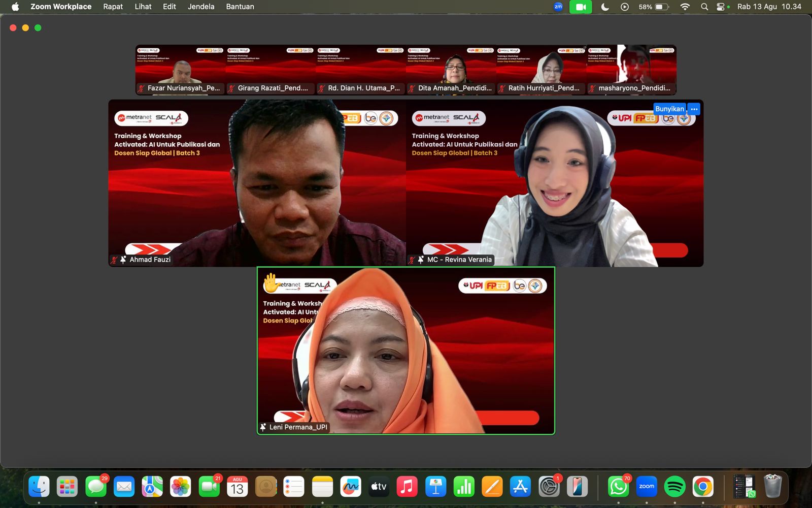812x508 pixels.
Task: Open the Freeform app in Dock
Action: click(351, 487)
